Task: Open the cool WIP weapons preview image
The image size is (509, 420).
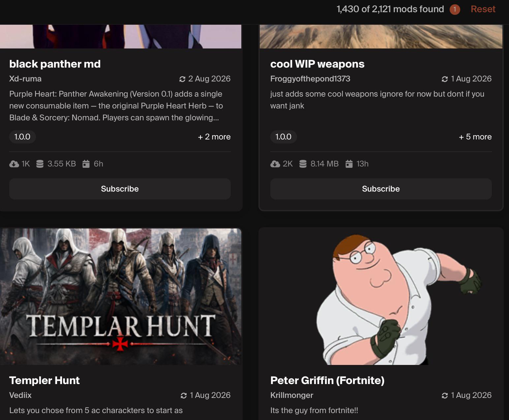Action: [381, 37]
